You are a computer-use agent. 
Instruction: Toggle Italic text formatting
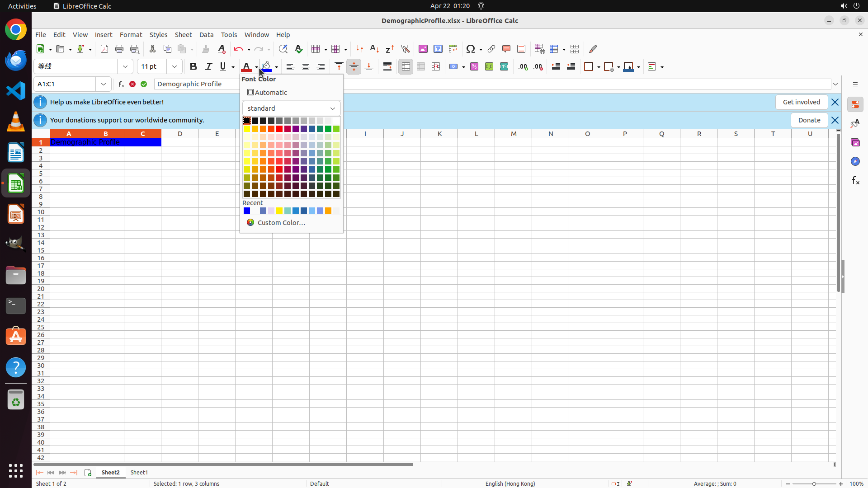208,67
